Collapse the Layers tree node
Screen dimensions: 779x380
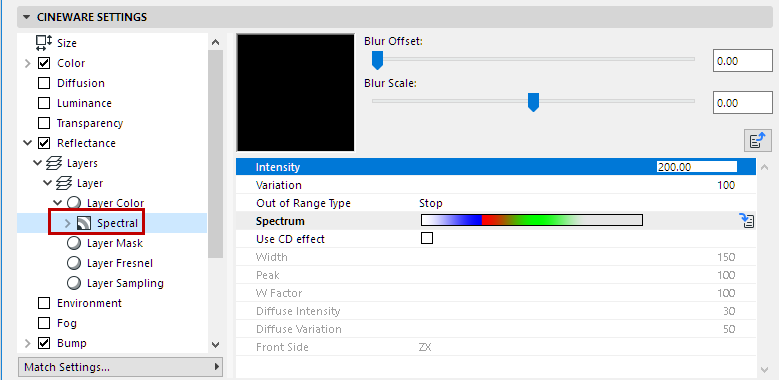point(37,163)
